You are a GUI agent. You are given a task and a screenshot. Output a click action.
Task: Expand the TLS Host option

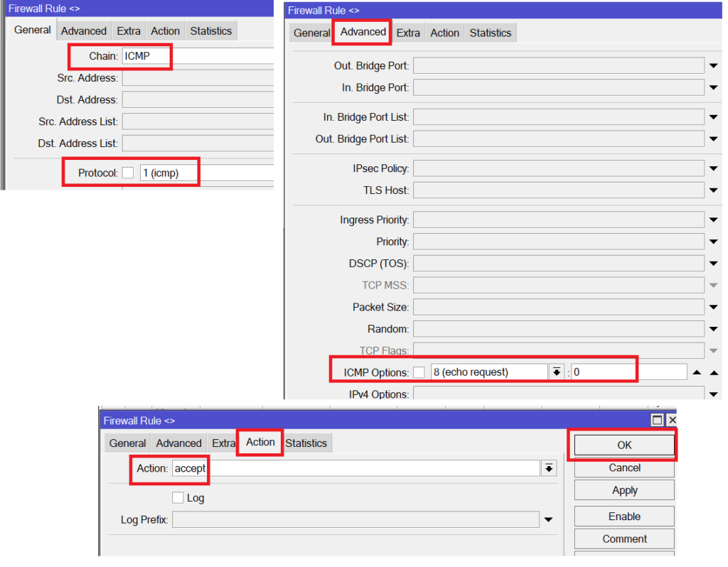[x=714, y=190]
